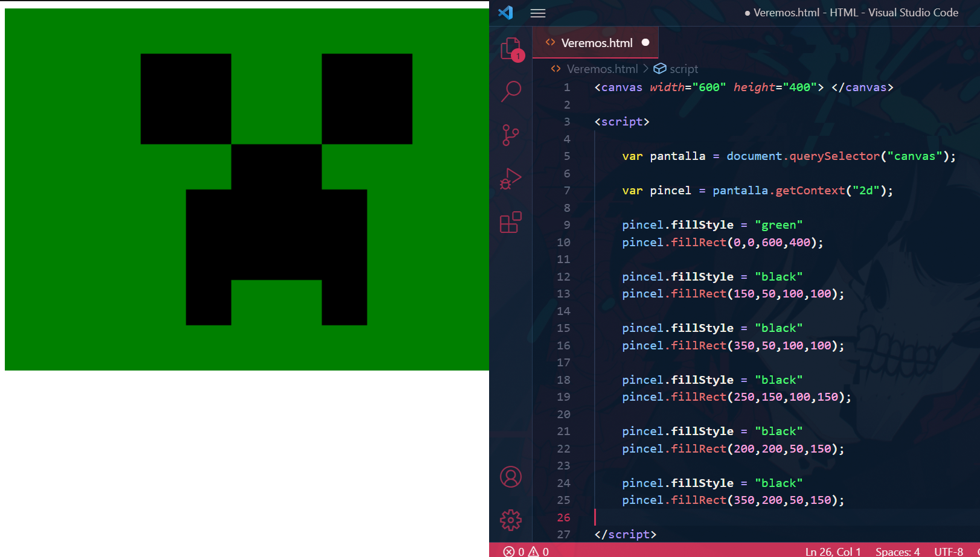Click fillRect(350,50,100,100) on line 16
Image resolution: width=980 pixels, height=557 pixels.
[755, 346]
